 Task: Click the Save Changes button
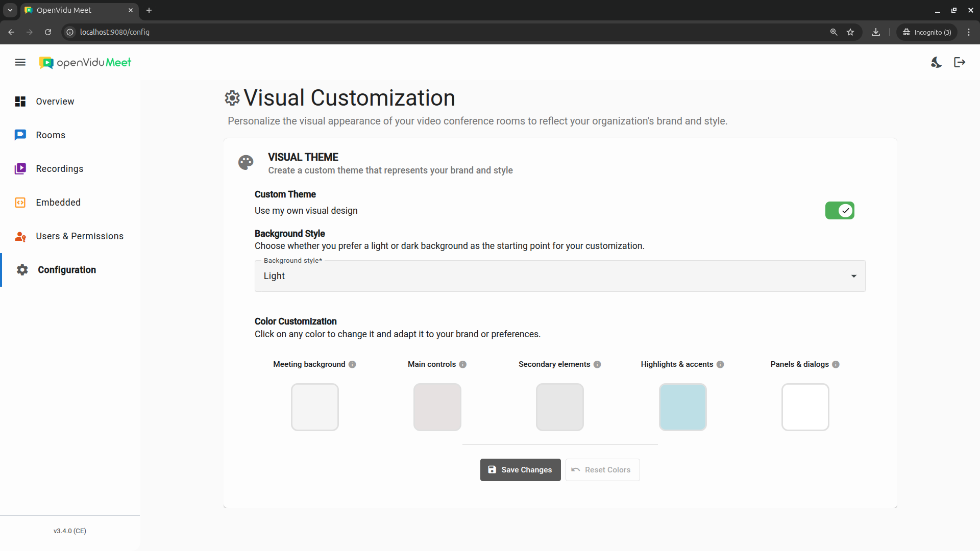pyautogui.click(x=520, y=470)
